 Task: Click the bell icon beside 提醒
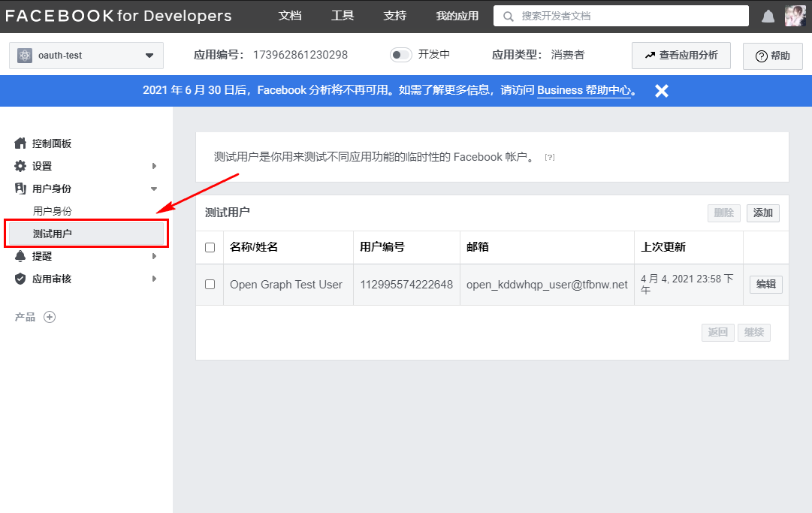coord(20,256)
